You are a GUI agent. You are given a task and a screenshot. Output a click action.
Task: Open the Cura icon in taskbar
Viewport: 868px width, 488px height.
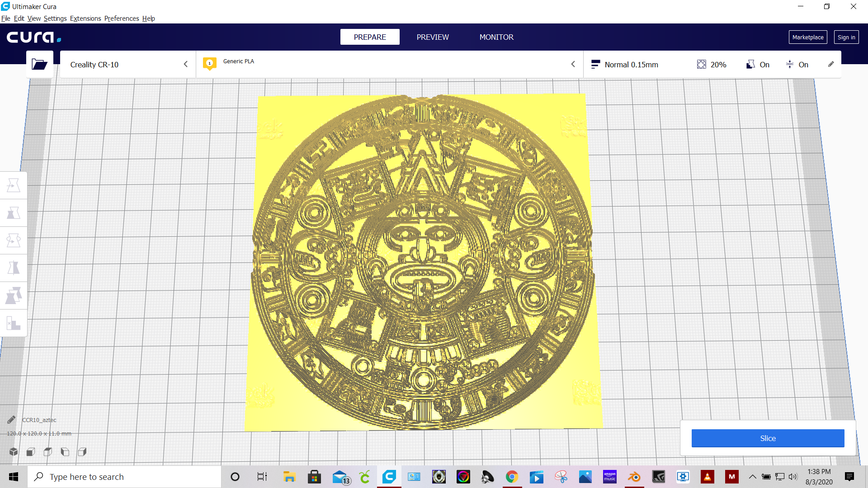(389, 477)
